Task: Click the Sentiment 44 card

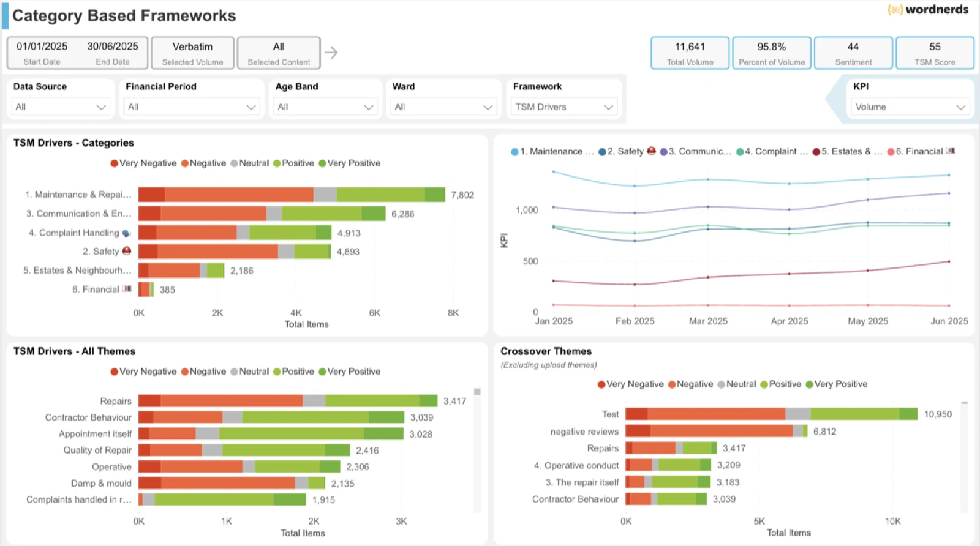Action: click(x=853, y=53)
